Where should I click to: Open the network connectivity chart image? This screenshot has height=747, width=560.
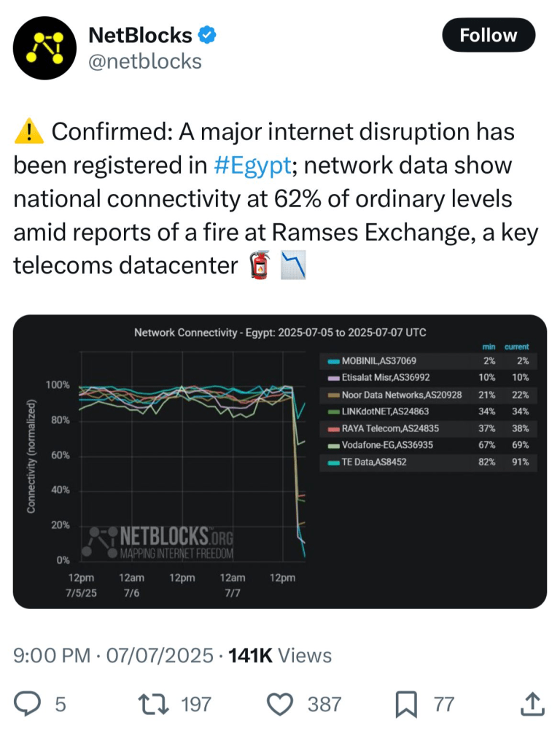click(280, 461)
